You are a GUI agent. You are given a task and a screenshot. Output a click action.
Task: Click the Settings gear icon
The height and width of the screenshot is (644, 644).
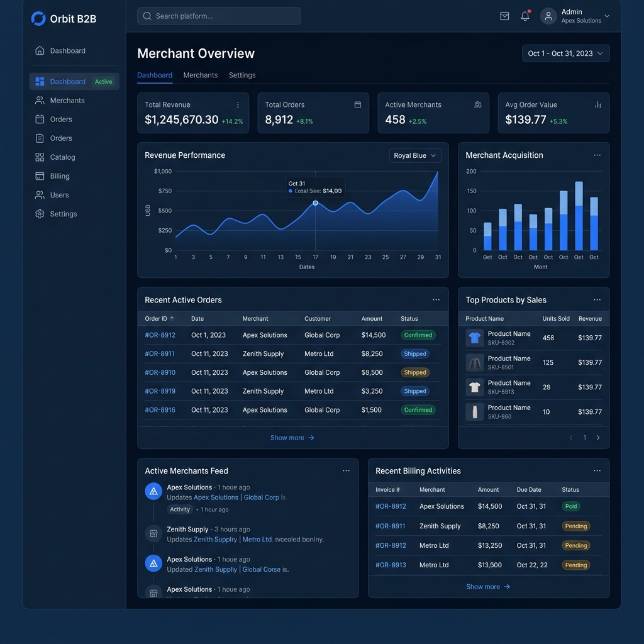(x=40, y=214)
